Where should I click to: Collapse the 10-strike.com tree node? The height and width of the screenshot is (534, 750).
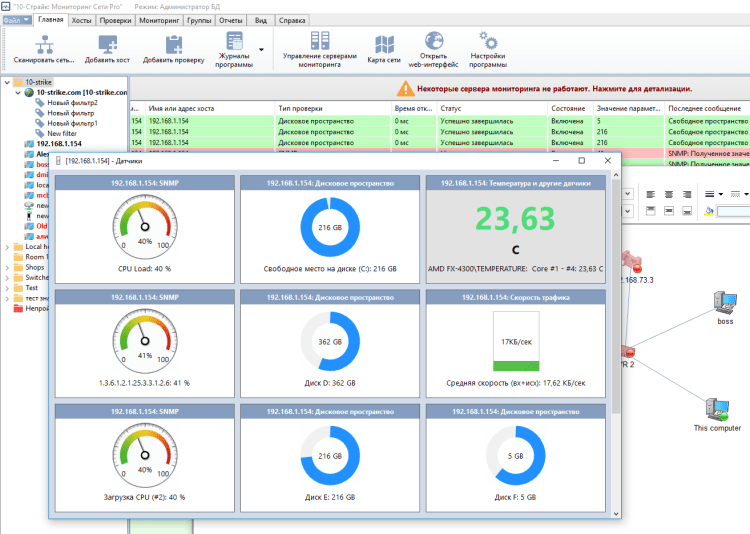[19, 92]
